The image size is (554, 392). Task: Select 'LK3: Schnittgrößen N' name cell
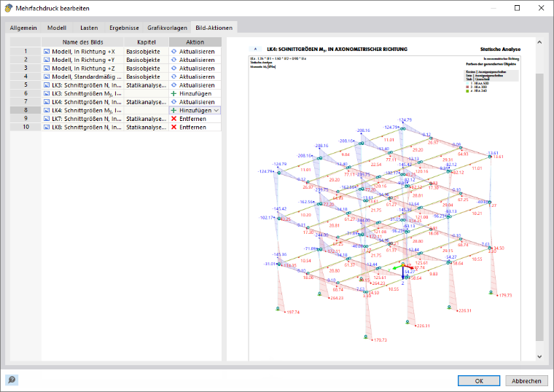(83, 85)
